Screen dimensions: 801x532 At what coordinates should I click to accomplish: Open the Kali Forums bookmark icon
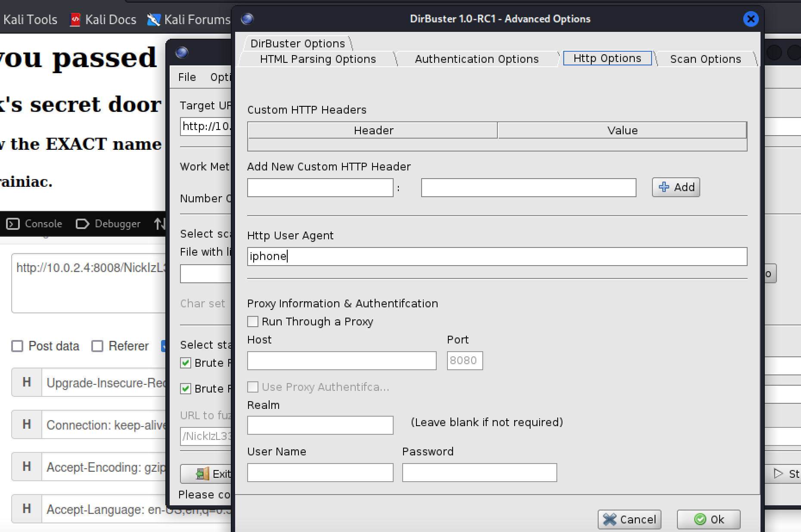click(x=153, y=19)
